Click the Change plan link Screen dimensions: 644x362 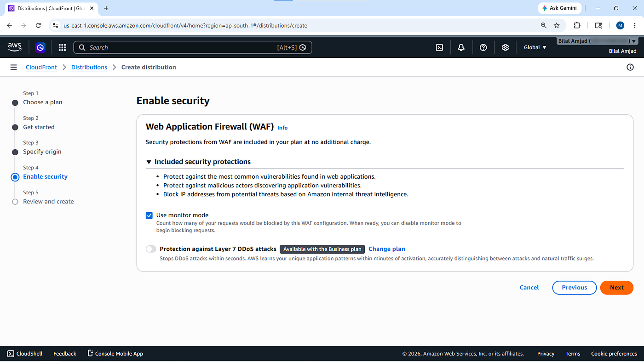pyautogui.click(x=387, y=249)
